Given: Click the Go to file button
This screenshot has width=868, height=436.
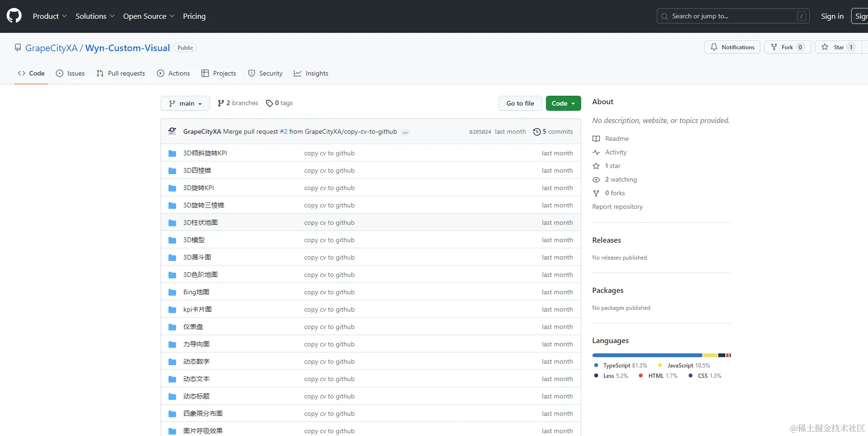Looking at the screenshot, I should 520,103.
